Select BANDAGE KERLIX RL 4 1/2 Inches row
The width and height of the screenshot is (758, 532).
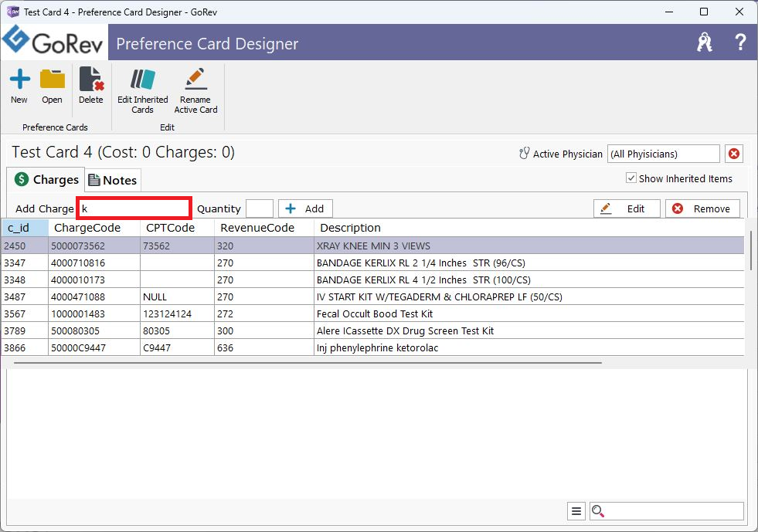[372, 280]
